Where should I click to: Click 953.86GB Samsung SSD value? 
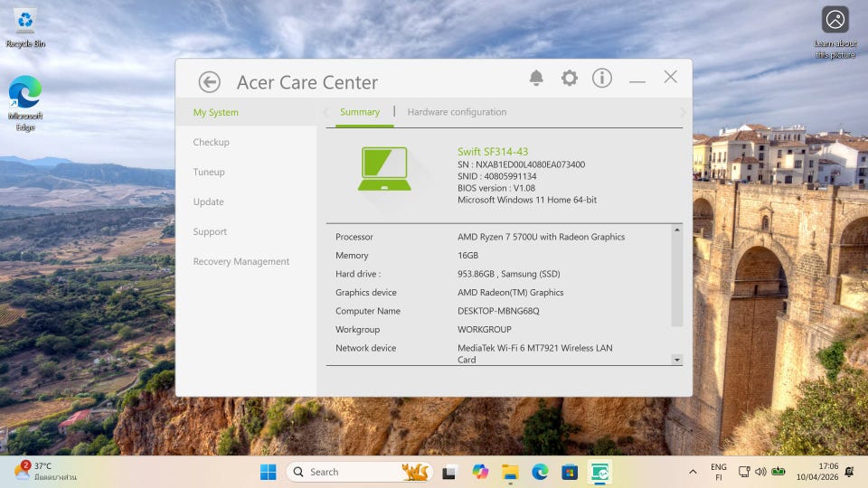tap(509, 274)
